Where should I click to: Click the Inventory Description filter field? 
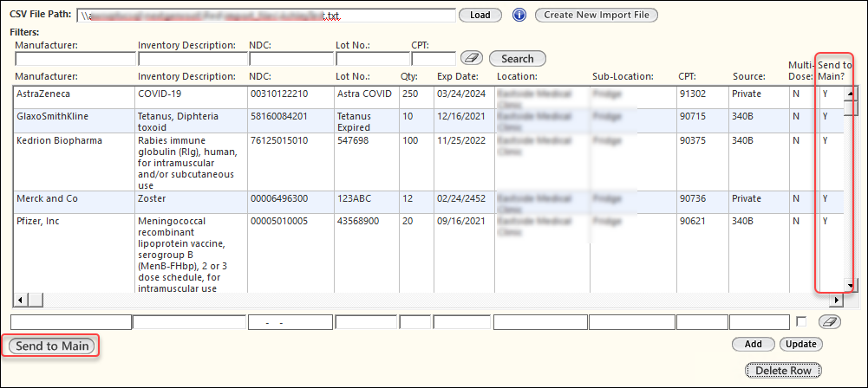coord(193,59)
